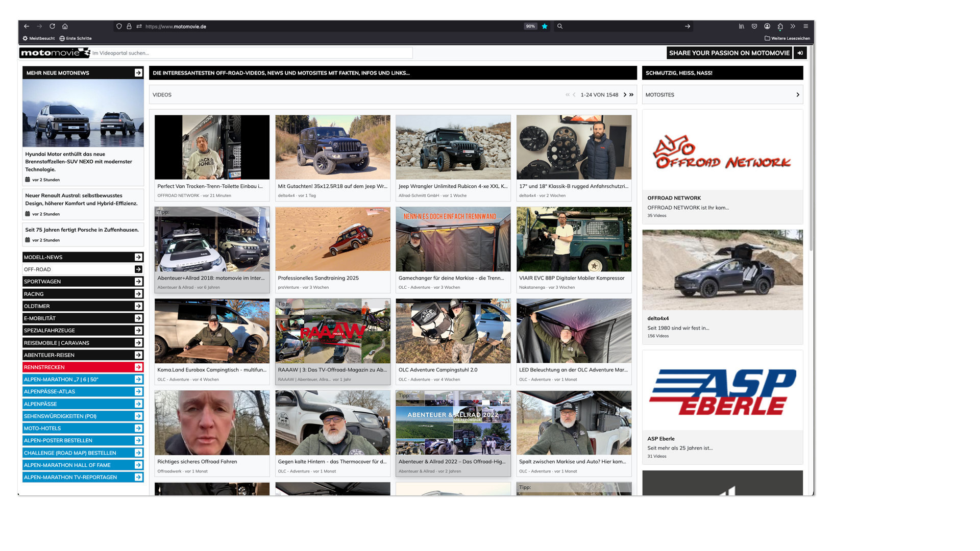Open Perfect Van Trocken-Trenn-Toilette video thumbnail
This screenshot has height=551, width=980.
click(212, 147)
